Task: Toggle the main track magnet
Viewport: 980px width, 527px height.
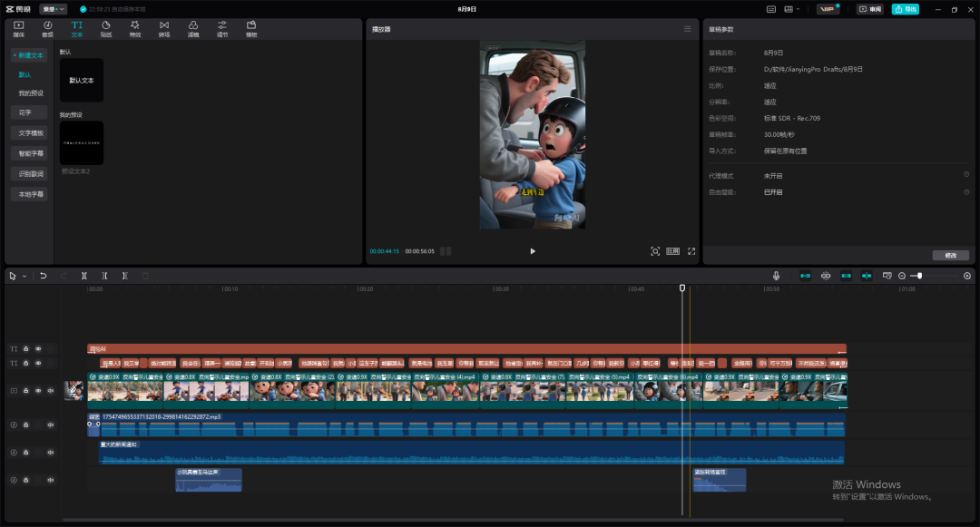Action: 805,276
